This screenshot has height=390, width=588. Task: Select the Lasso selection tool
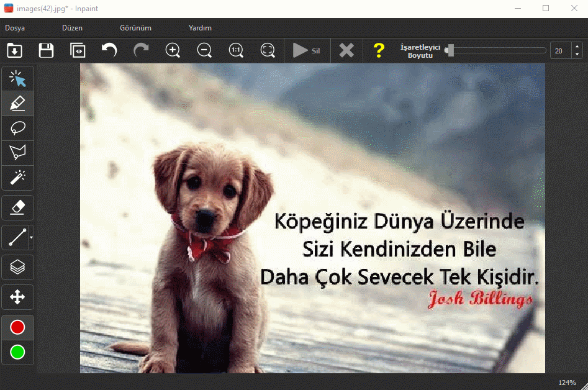(17, 128)
